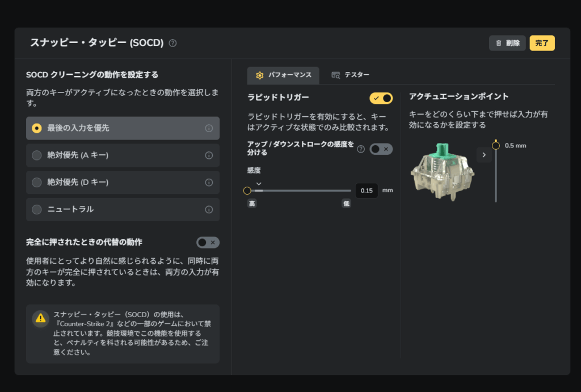Click the green key switch image
Viewport: 581px width, 392px height.
click(443, 170)
